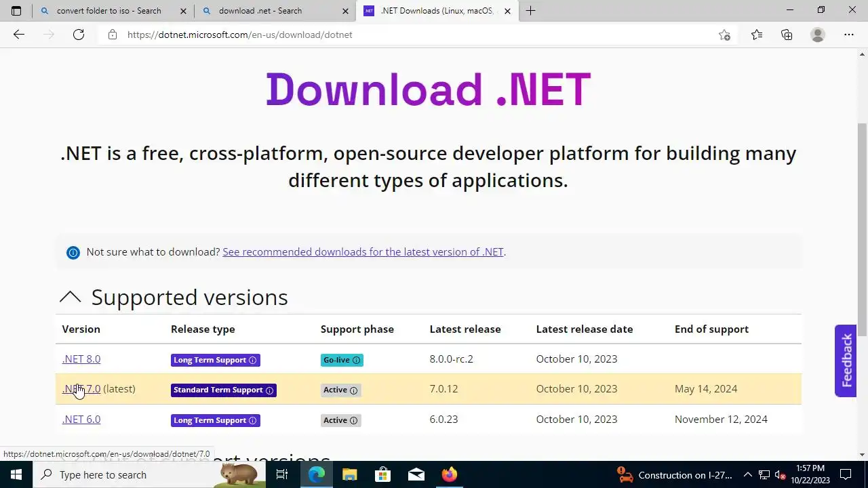Click the November 12, 2024 end of support date

(721, 420)
